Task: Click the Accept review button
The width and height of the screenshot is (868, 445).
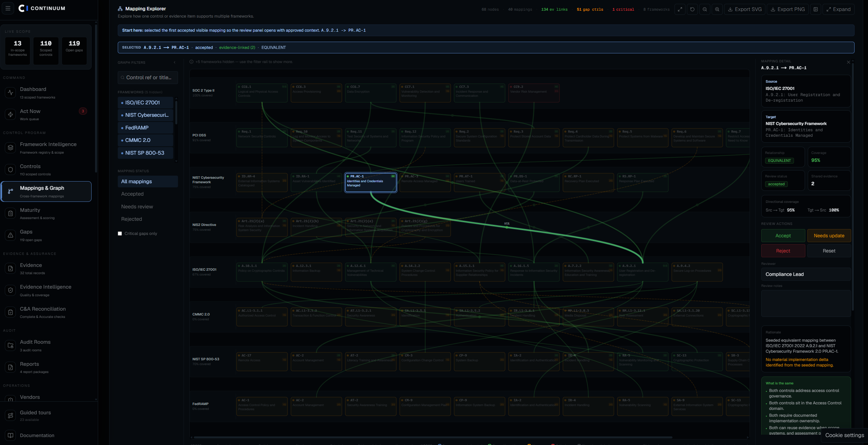Action: click(783, 236)
